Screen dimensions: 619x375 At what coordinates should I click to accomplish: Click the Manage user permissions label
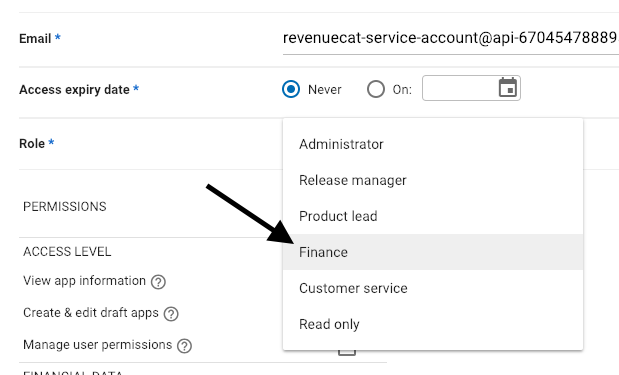[x=98, y=345]
